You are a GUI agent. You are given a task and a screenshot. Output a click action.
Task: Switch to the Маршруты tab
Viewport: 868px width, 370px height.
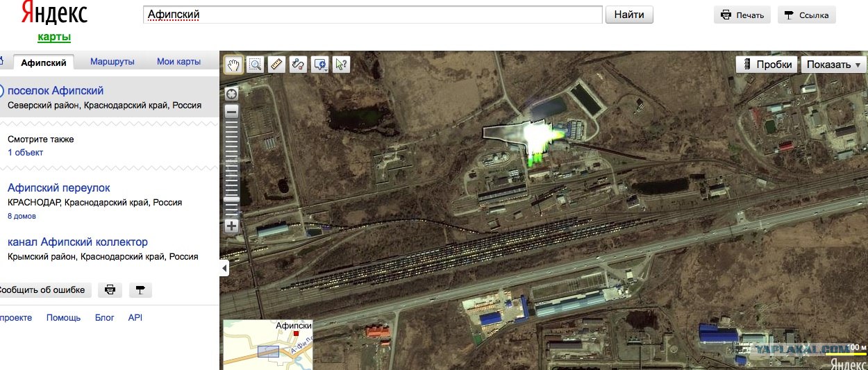(x=112, y=62)
